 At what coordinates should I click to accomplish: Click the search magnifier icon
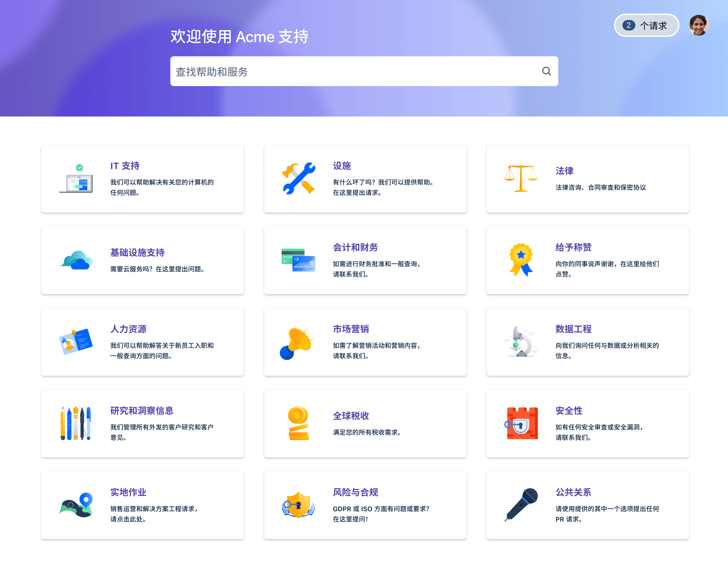pos(546,71)
